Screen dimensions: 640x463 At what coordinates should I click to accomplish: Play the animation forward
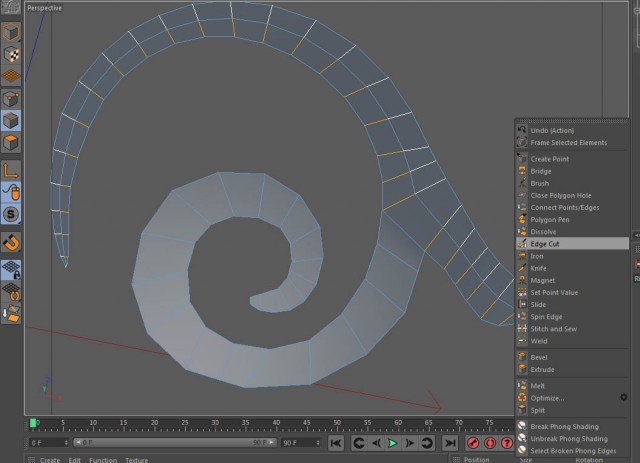tap(392, 443)
